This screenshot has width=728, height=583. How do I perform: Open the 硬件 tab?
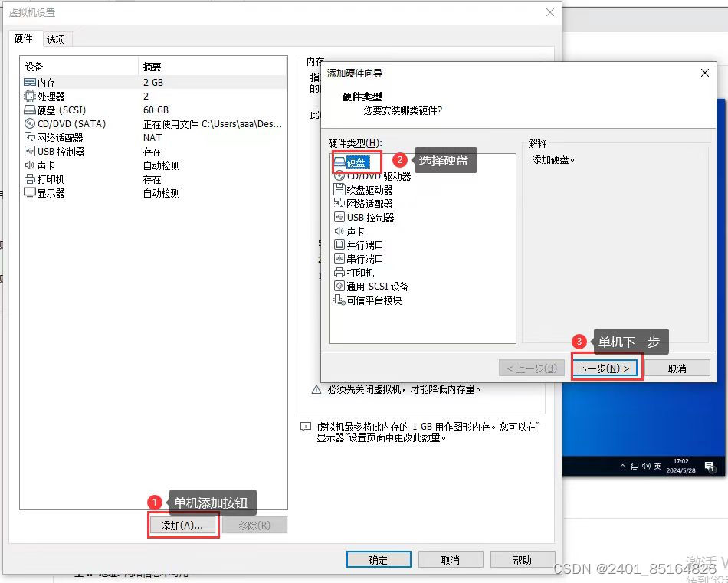(24, 38)
